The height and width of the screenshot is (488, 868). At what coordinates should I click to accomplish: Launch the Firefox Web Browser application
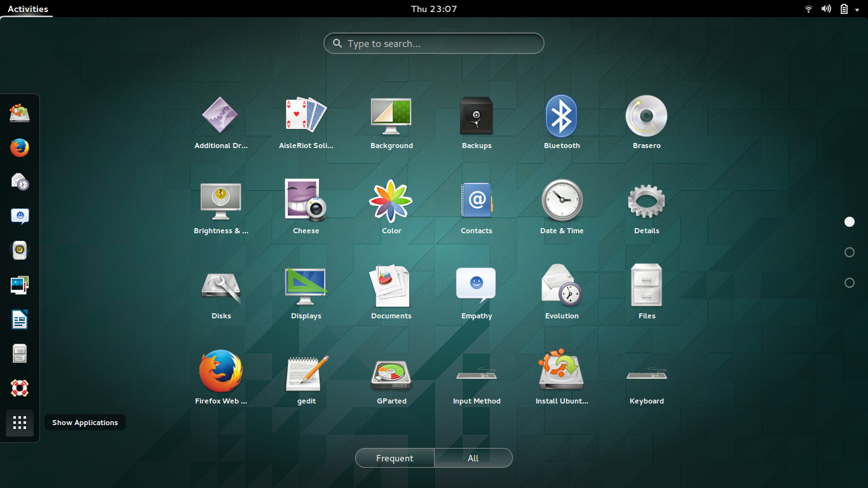(x=220, y=372)
